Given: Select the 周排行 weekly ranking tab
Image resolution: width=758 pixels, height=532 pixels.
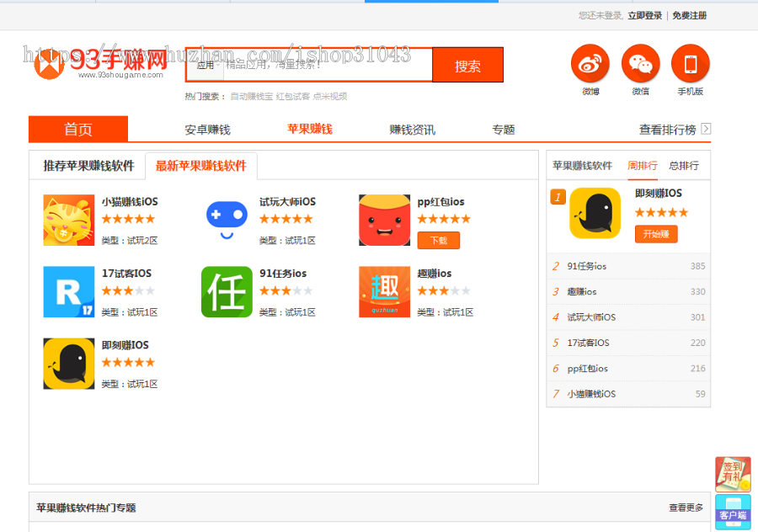Looking at the screenshot, I should coord(642,166).
